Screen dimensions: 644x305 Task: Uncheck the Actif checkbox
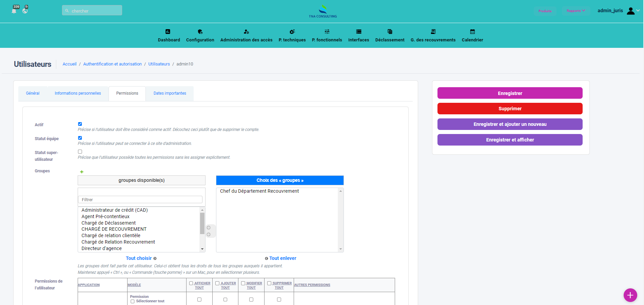(80, 124)
